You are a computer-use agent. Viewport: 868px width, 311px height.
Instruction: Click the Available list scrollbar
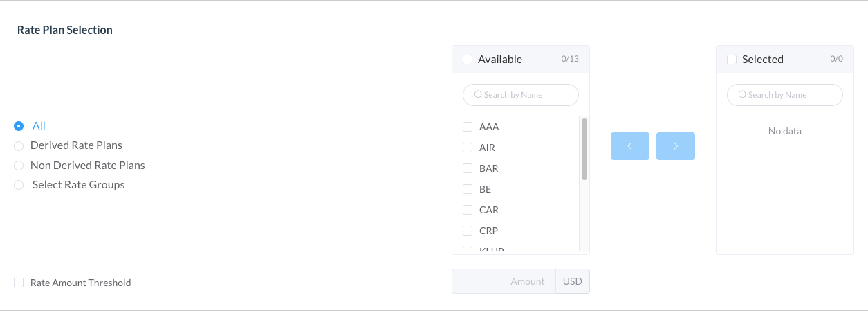(x=584, y=149)
